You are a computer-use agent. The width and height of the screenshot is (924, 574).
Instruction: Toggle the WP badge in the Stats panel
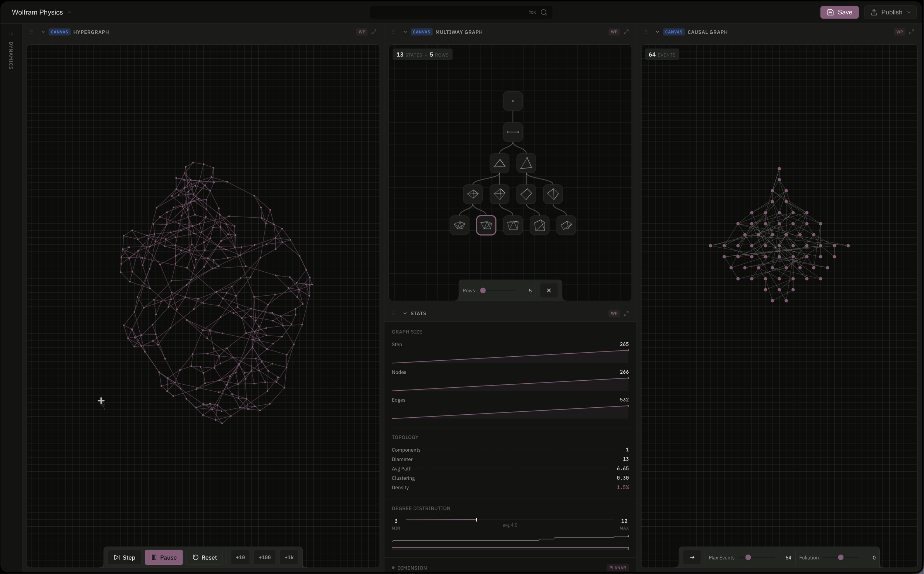[614, 313]
